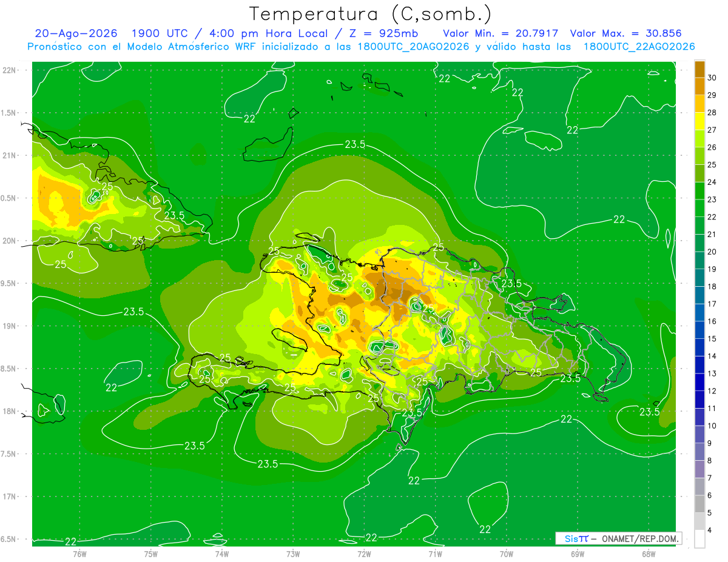Click the color bar label '28'
728x562 pixels.
coord(712,113)
